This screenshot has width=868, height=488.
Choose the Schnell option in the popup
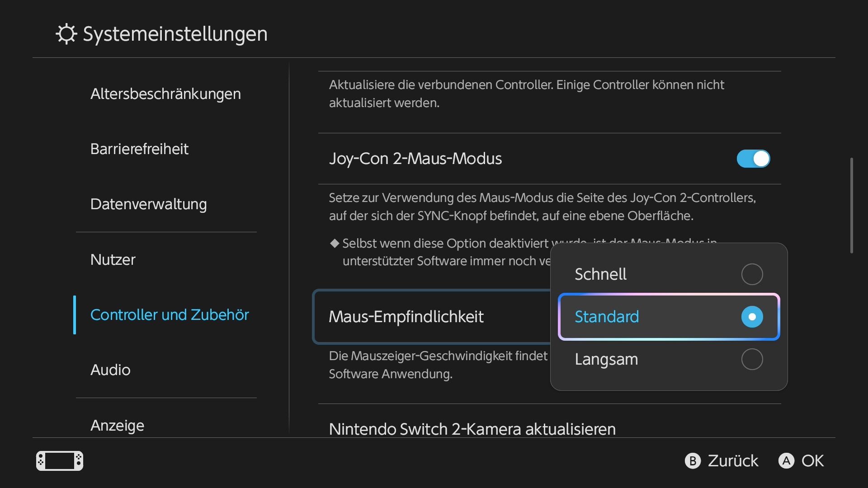669,274
